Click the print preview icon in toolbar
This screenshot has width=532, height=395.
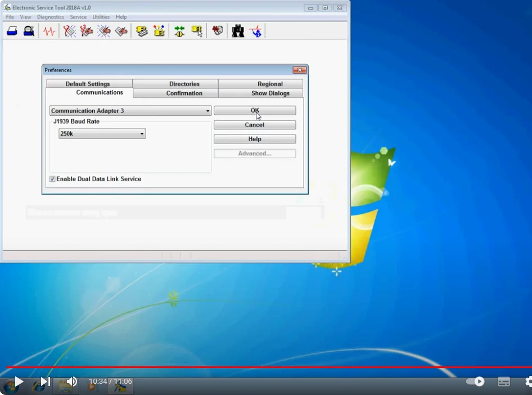(29, 32)
